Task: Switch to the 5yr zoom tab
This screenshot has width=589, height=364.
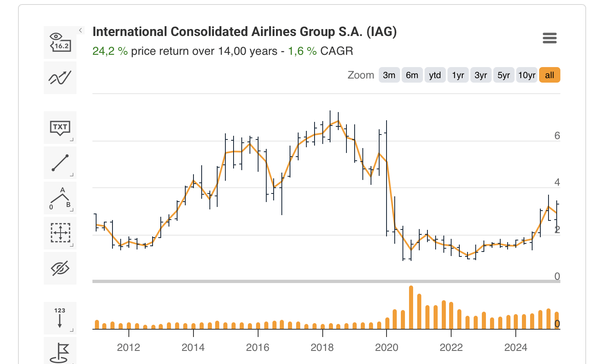Action: [x=504, y=75]
